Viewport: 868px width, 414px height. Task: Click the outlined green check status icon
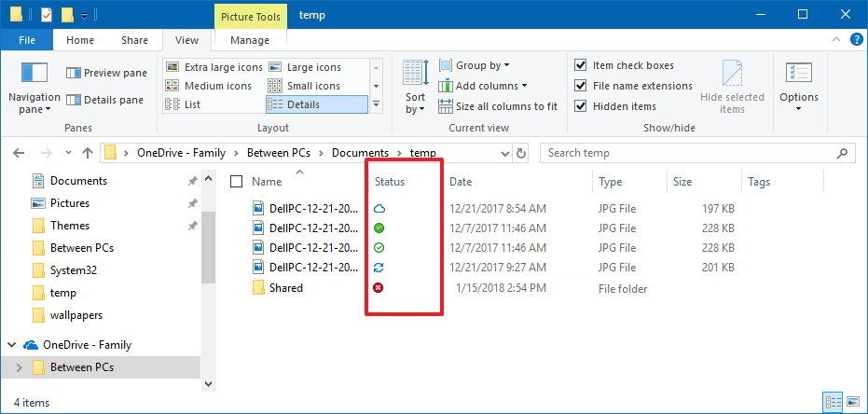tap(379, 247)
